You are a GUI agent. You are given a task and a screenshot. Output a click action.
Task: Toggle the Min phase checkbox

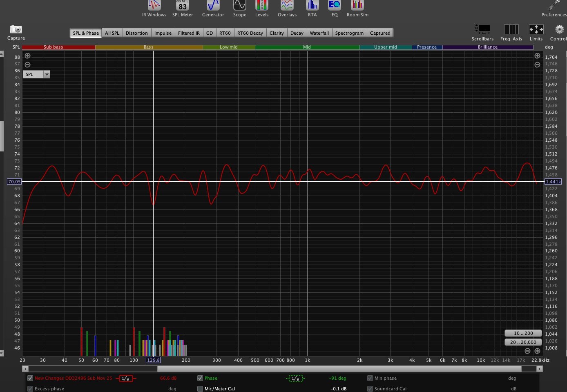pyautogui.click(x=370, y=378)
